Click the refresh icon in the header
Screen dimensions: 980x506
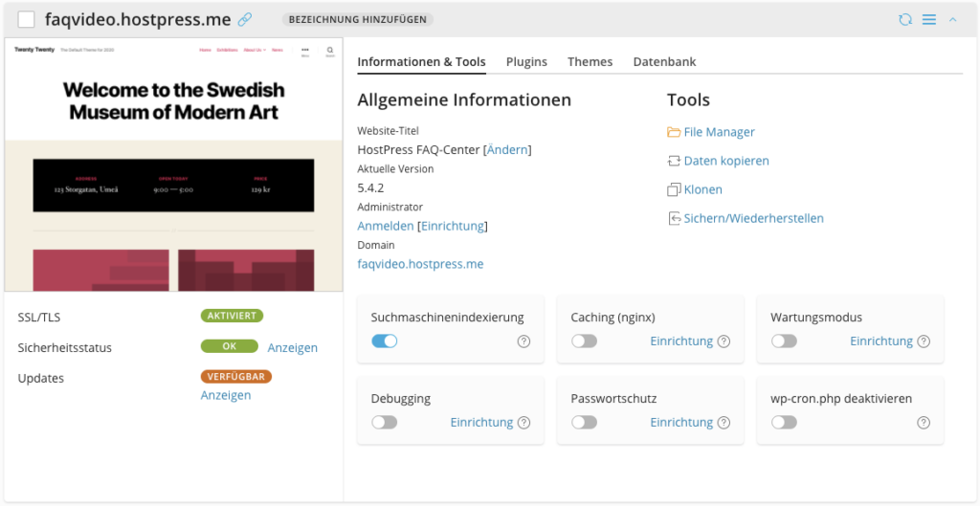coord(905,19)
